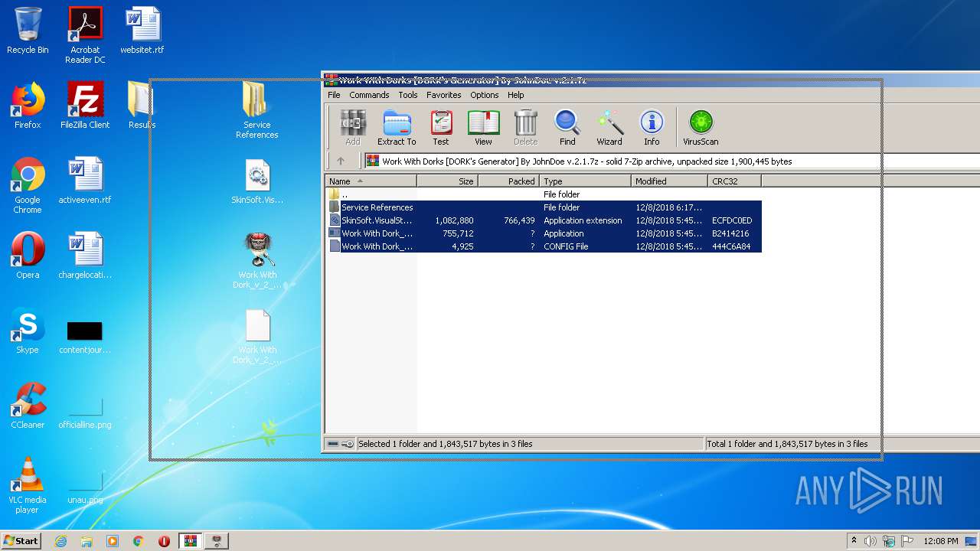980x551 pixels.
Task: Sort the list by Size column
Action: (x=447, y=181)
